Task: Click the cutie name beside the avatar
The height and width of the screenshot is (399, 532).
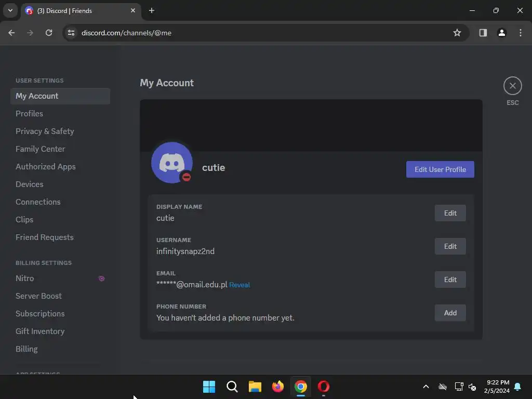Action: (x=214, y=168)
